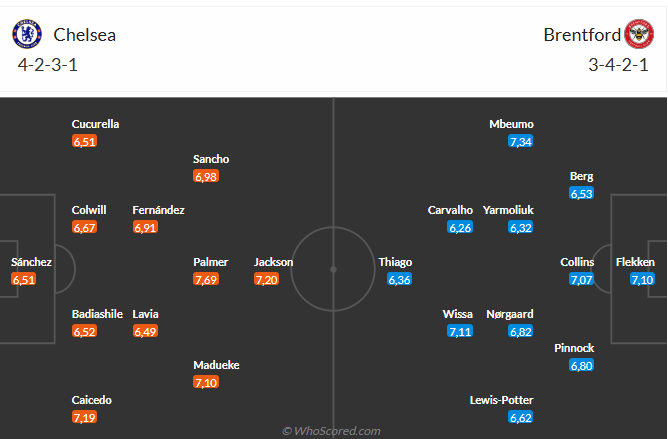Open the Brentford team name link
This screenshot has width=668, height=439.
(x=582, y=35)
